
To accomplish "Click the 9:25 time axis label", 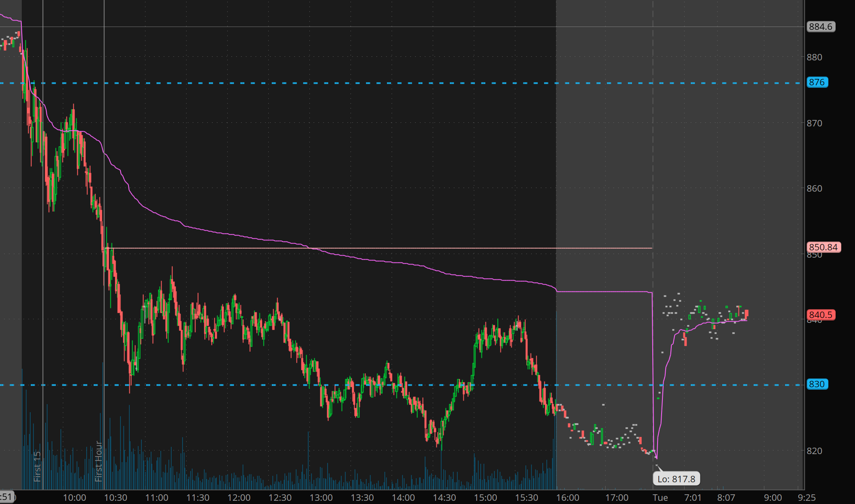I will click(x=806, y=498).
